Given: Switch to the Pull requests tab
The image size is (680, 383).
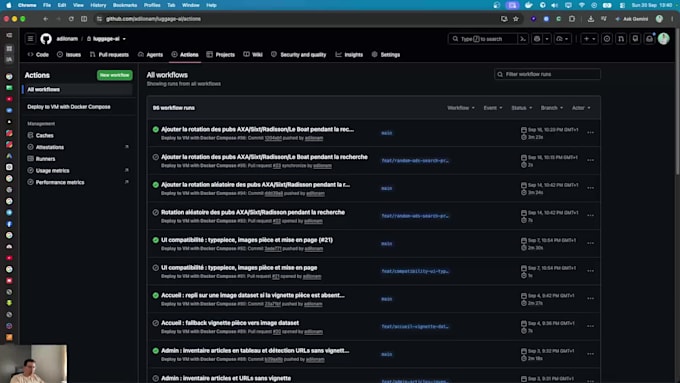Looking at the screenshot, I should [x=109, y=55].
